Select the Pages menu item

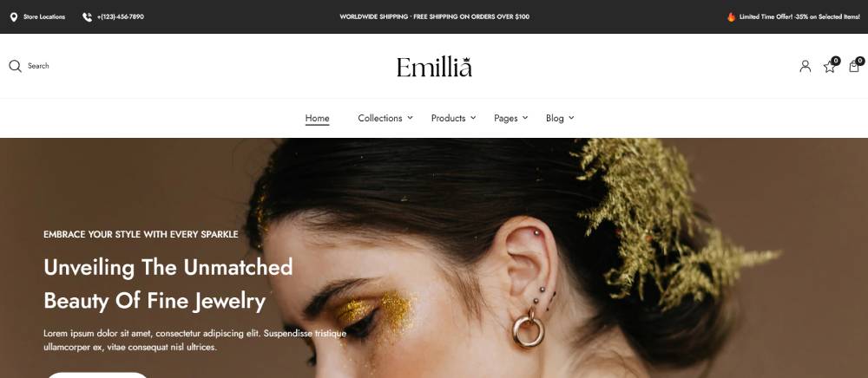[x=506, y=118]
